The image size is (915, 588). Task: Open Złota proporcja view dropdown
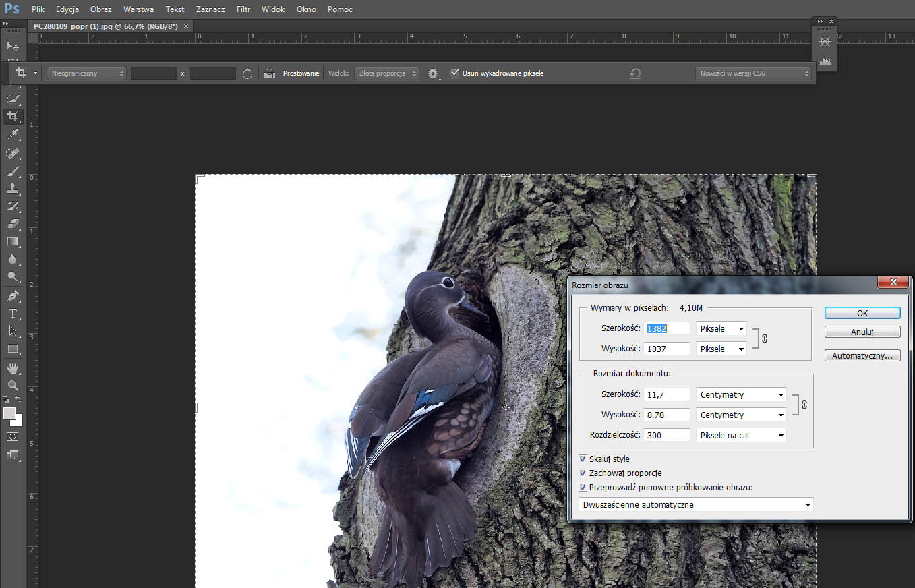386,73
